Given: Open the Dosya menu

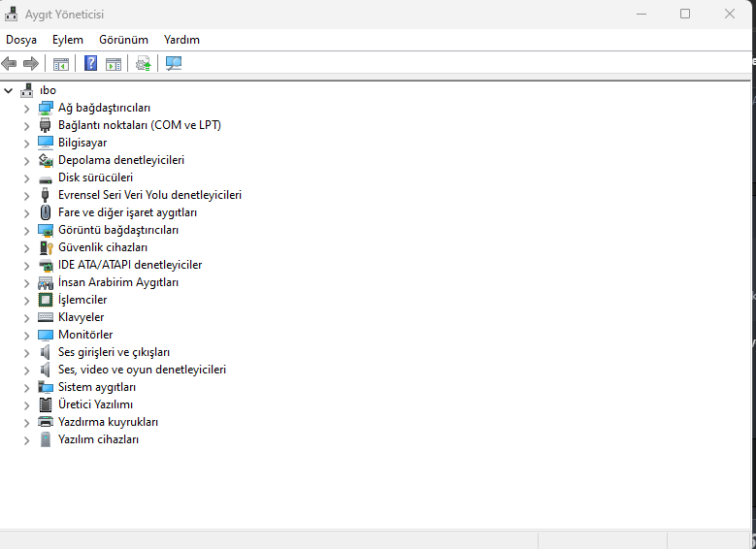Looking at the screenshot, I should tap(21, 40).
